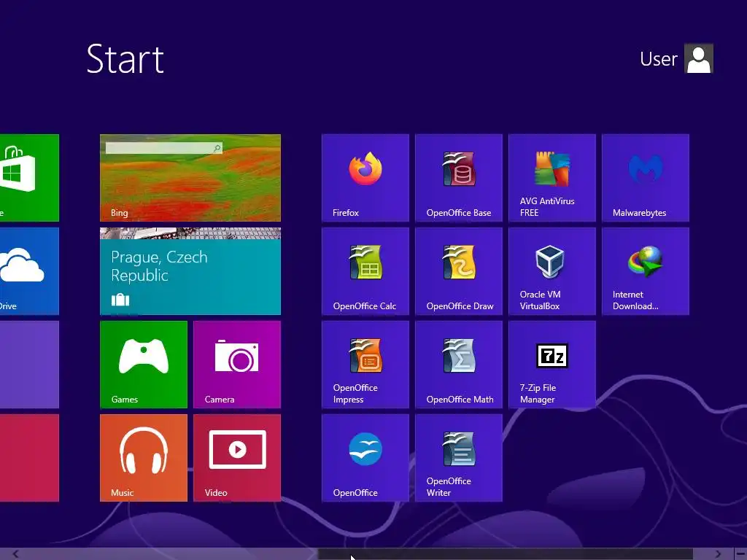Click the minus zoom button at bottom-right
Image resolution: width=747 pixels, height=560 pixels.
click(741, 554)
